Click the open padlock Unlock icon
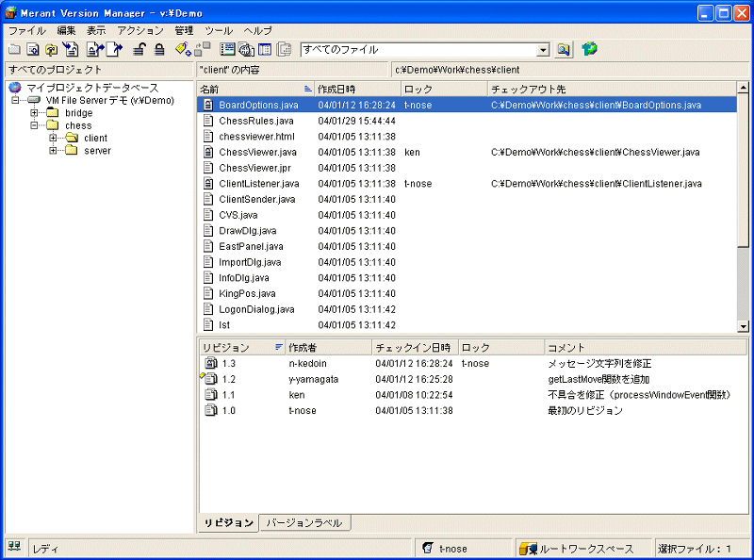Image resolution: width=754 pixels, height=560 pixels. point(139,49)
